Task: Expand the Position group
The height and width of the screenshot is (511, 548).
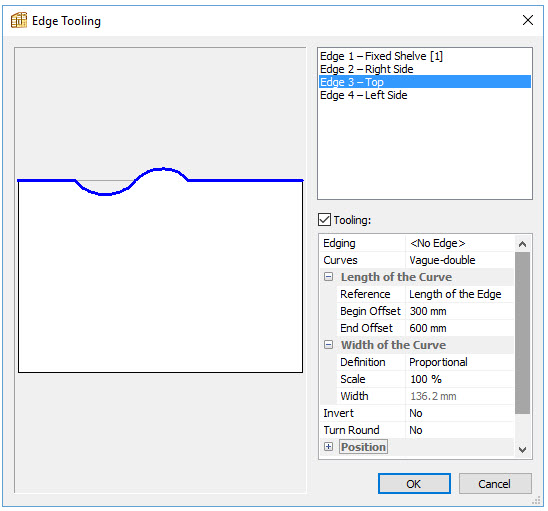Action: [328, 447]
